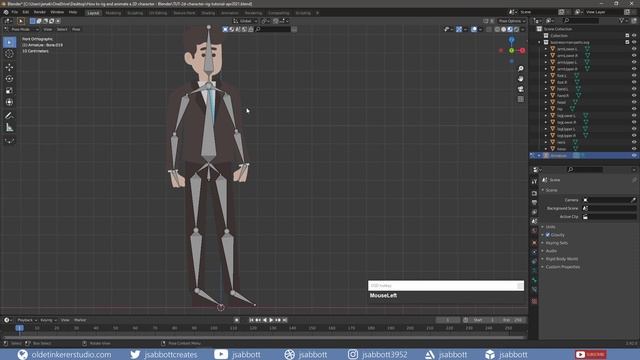Open the Output properties tab icon
This screenshot has height=360, width=640.
click(534, 202)
